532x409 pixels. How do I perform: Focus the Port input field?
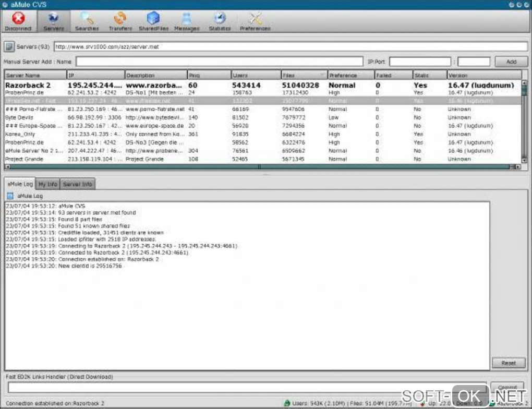coord(474,62)
